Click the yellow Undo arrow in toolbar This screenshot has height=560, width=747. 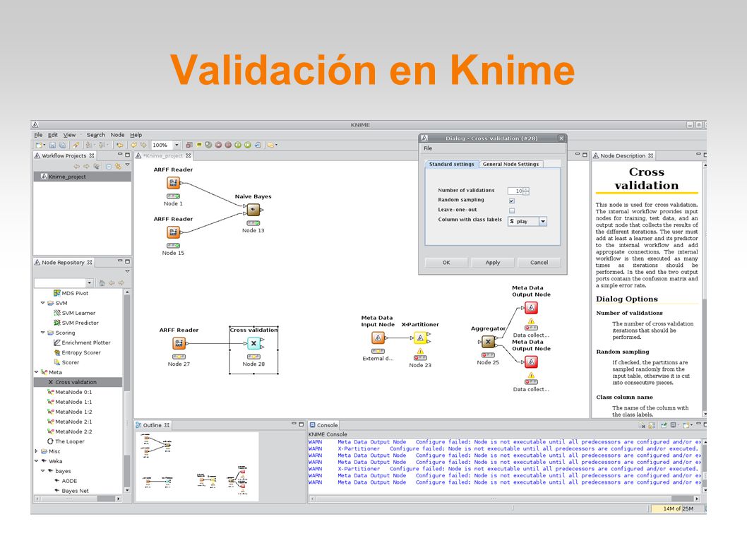point(134,145)
